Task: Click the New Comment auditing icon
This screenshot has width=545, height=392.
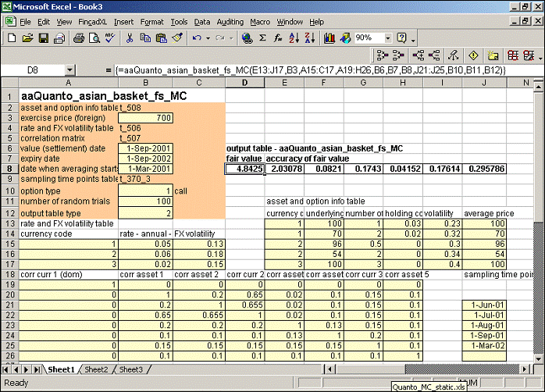Action: 493,55
